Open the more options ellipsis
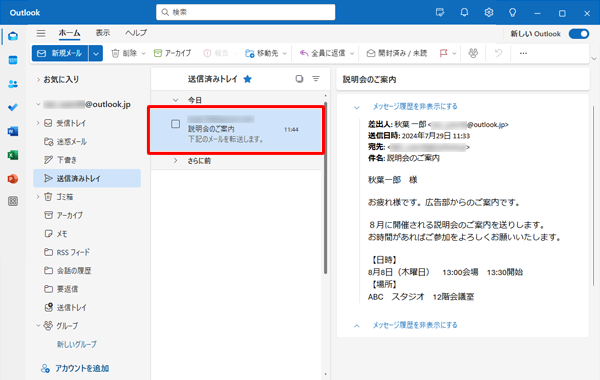600x380 pixels. tap(523, 53)
